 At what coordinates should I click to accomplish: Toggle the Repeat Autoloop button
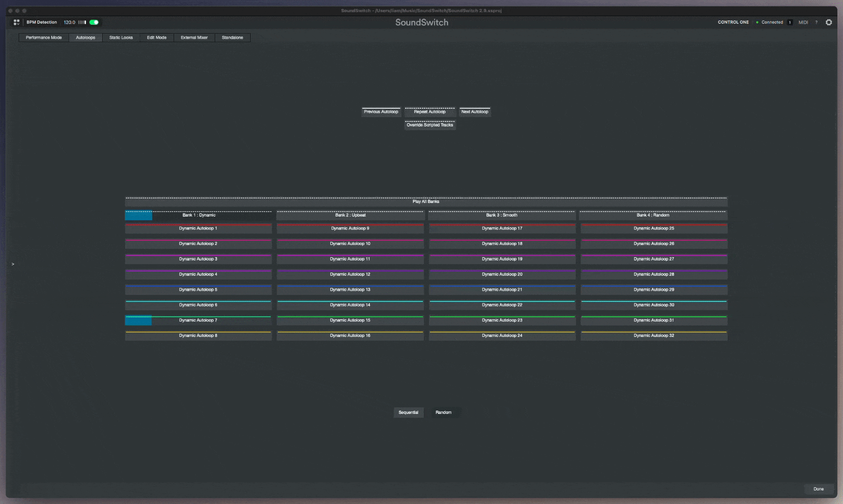430,112
